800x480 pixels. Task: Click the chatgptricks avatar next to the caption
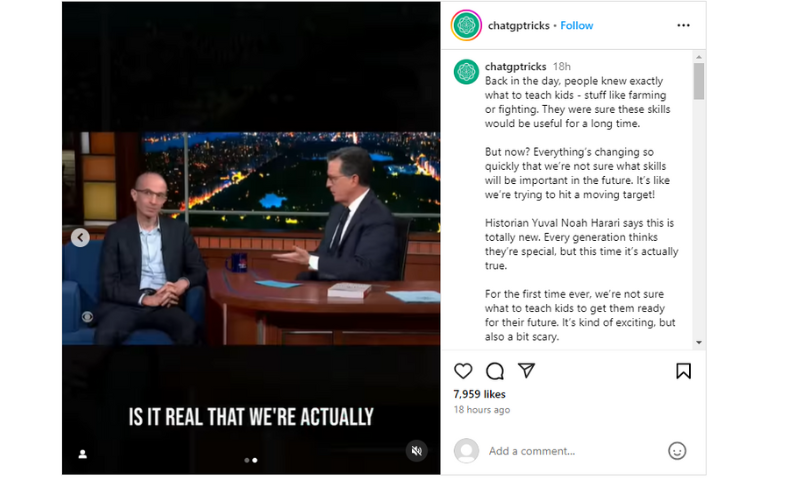coord(466,72)
